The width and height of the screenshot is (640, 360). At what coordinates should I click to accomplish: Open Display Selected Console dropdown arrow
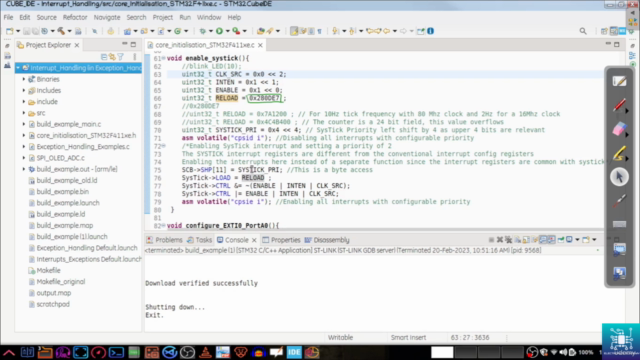pos(577,240)
